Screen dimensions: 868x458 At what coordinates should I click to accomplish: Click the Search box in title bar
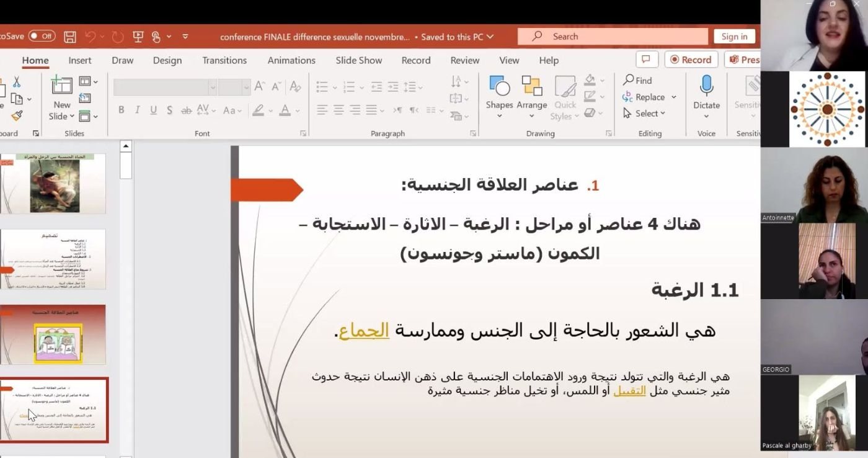tap(613, 37)
